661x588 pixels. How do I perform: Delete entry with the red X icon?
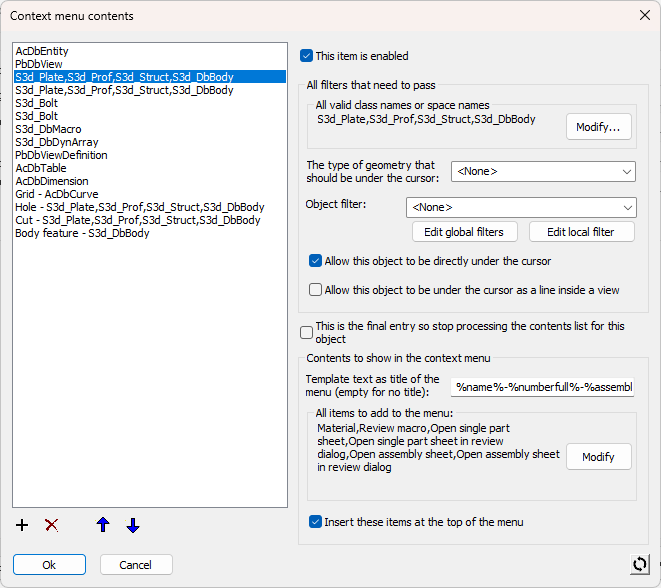(52, 525)
